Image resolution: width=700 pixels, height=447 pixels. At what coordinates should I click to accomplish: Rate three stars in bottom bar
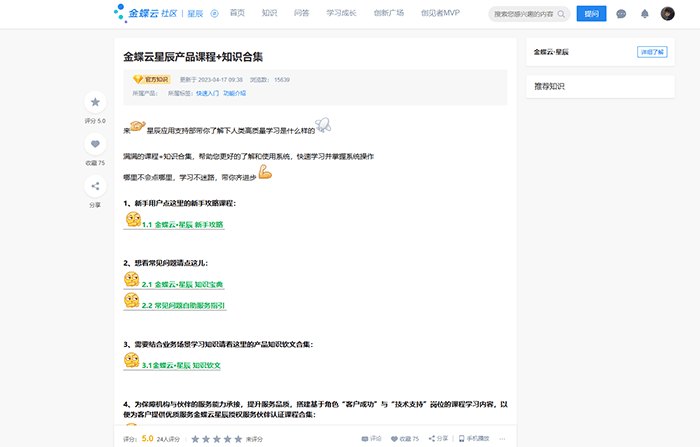click(x=217, y=439)
